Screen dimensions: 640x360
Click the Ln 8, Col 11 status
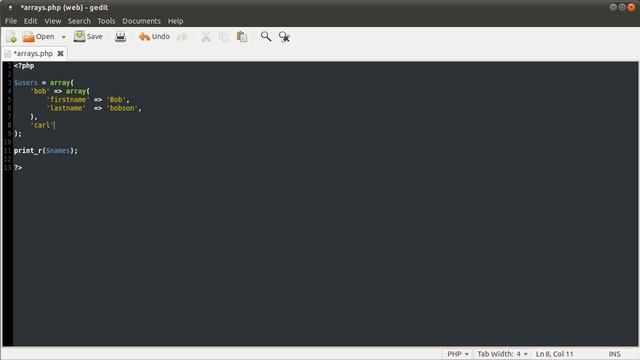pyautogui.click(x=554, y=354)
